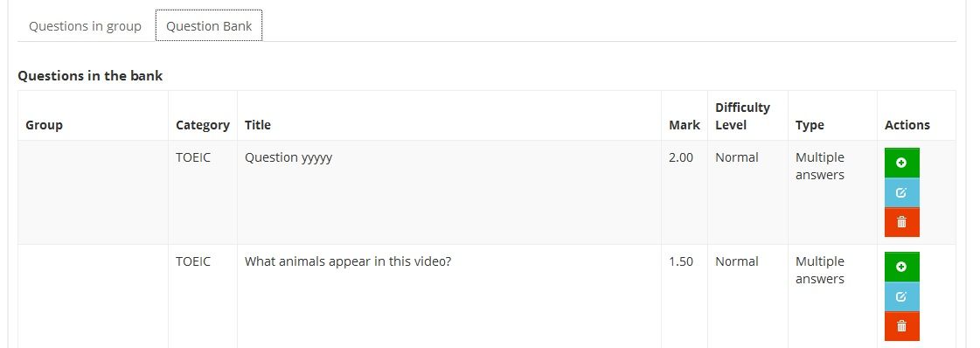Click the Category column header
Screen dimensions: 980x348
(x=203, y=125)
